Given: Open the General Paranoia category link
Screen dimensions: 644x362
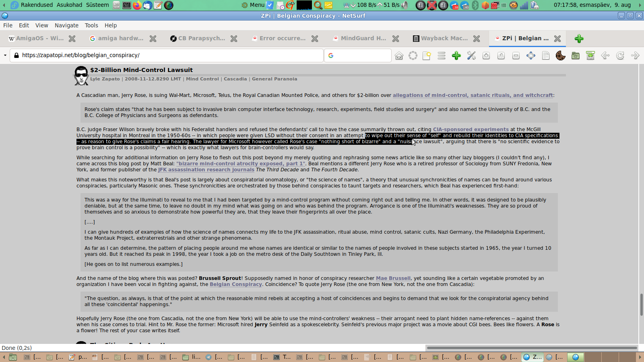Looking at the screenshot, I should pyautogui.click(x=275, y=79).
